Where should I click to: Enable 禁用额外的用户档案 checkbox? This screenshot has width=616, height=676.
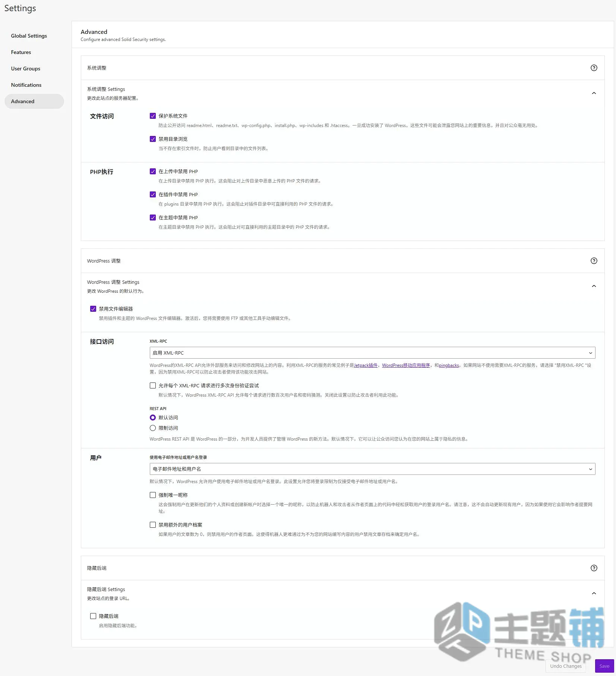tap(153, 525)
